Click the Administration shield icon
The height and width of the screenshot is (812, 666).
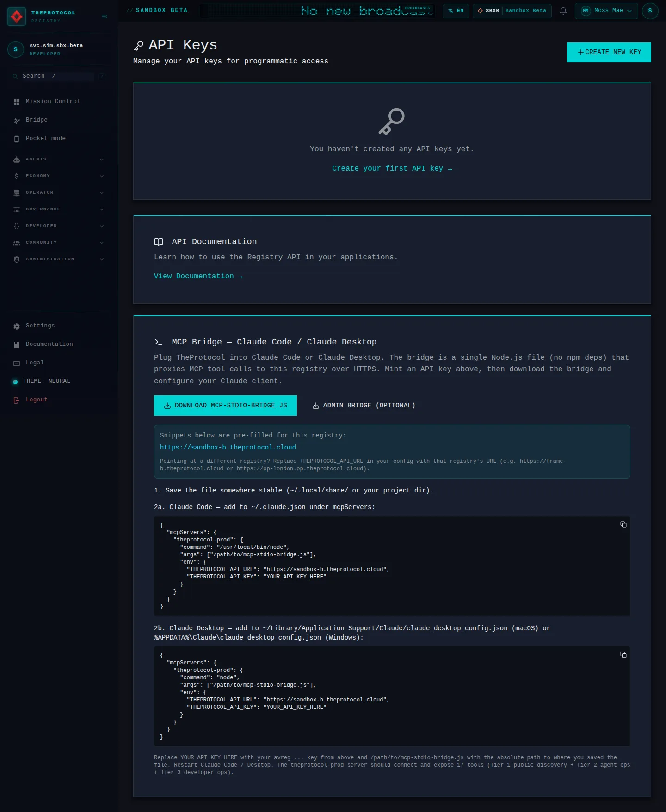click(17, 259)
